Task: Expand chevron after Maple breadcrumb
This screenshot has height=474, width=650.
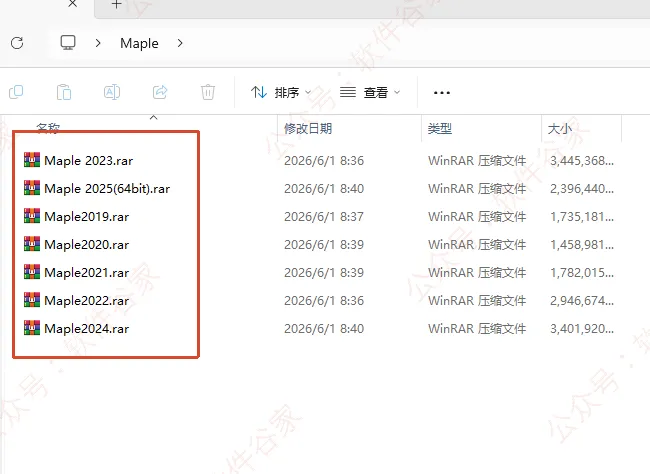Action: click(x=180, y=43)
